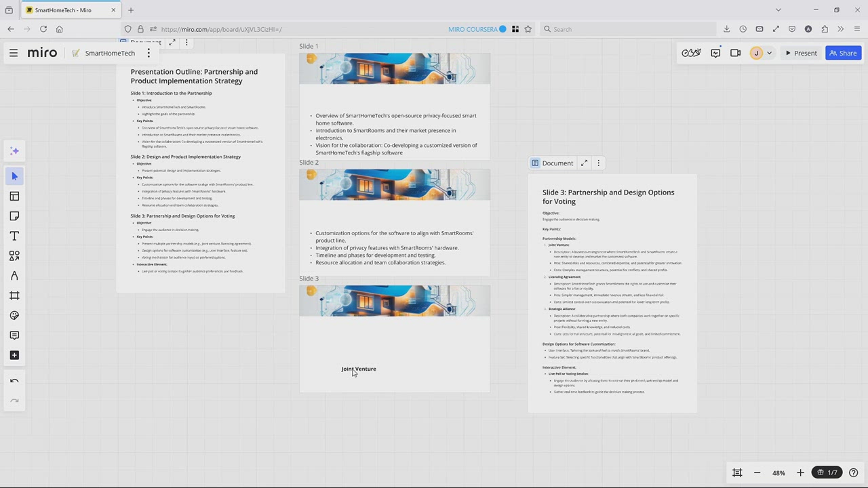The image size is (868, 488).
Task: Open the Firefox application menu
Action: pos(857,29)
